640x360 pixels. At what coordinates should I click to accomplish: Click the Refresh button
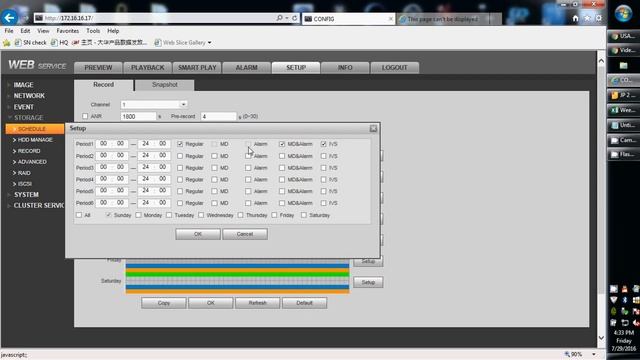[x=258, y=303]
